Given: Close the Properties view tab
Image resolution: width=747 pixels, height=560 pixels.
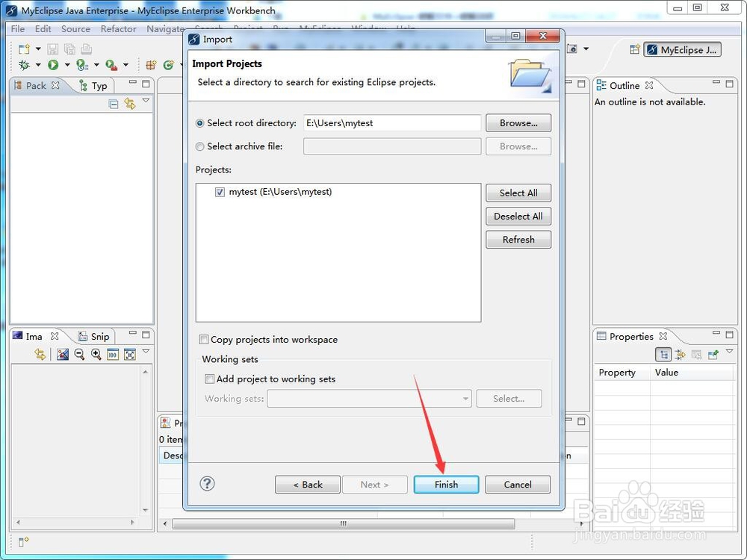Looking at the screenshot, I should 663,336.
